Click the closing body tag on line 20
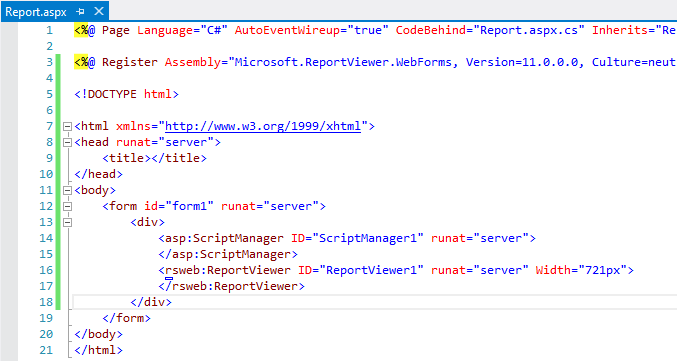This screenshot has width=677, height=361. 98,334
